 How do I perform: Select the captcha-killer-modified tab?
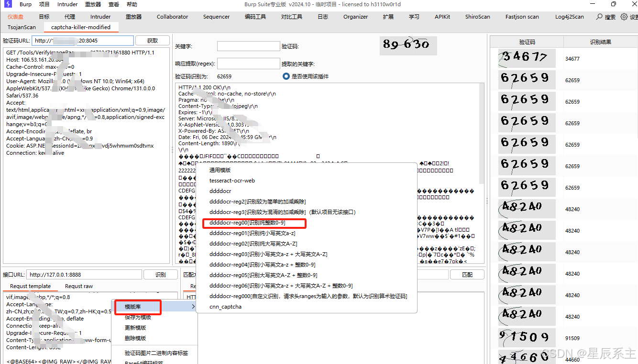pyautogui.click(x=81, y=27)
